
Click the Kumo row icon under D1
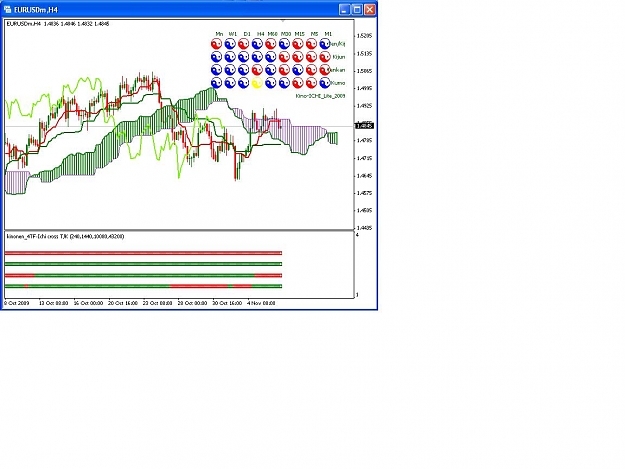(x=244, y=83)
